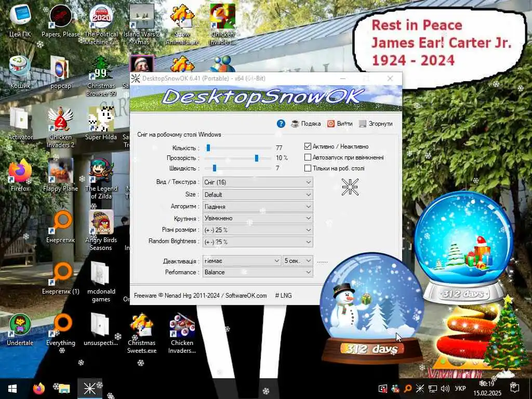Viewport: 532px width, 399px height.
Task: Open the volume speaker tray icon
Action: click(445, 389)
